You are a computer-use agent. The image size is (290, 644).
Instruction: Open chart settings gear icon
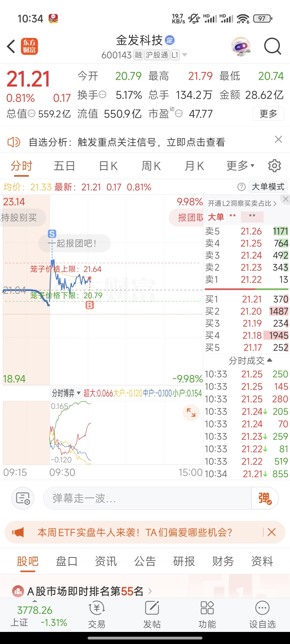pos(274,165)
